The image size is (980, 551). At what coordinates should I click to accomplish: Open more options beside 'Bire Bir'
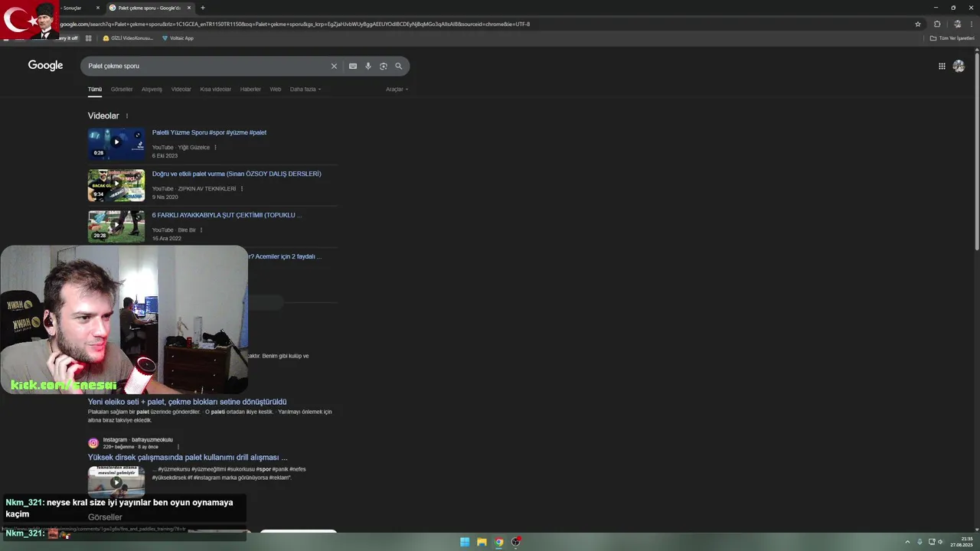tap(202, 230)
